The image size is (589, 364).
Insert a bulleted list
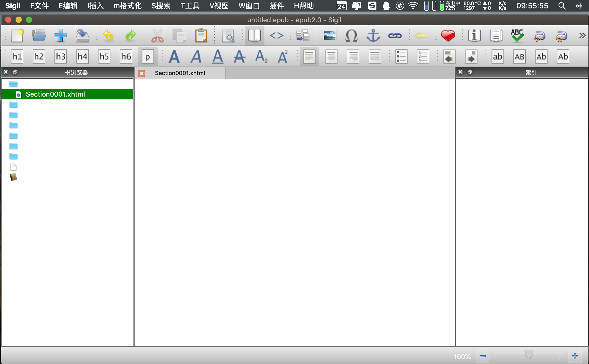(x=401, y=56)
